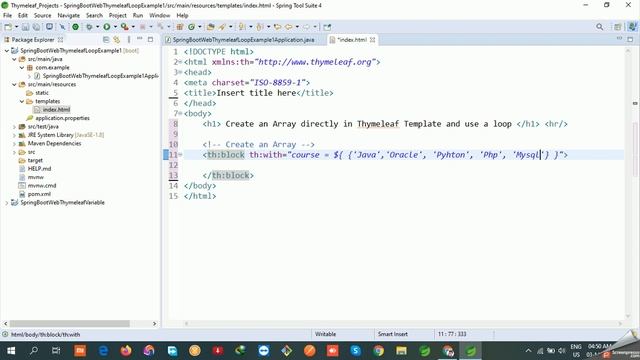The image size is (640, 360).
Task: Expand the src/test/java folder
Action: pos(14,127)
